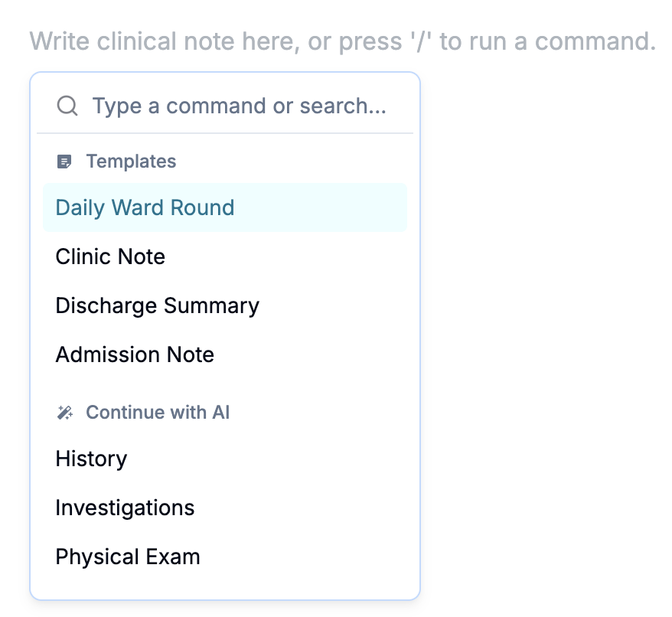Insert the Discharge Summary template
Viewport: 672px width, 617px height.
click(x=158, y=305)
